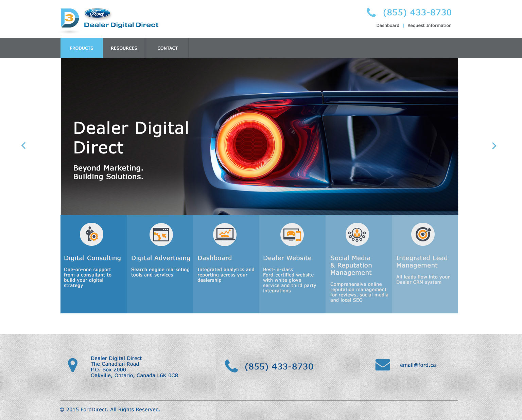This screenshot has width=522, height=420.
Task: Click the Ford oval logo
Action: point(98,14)
